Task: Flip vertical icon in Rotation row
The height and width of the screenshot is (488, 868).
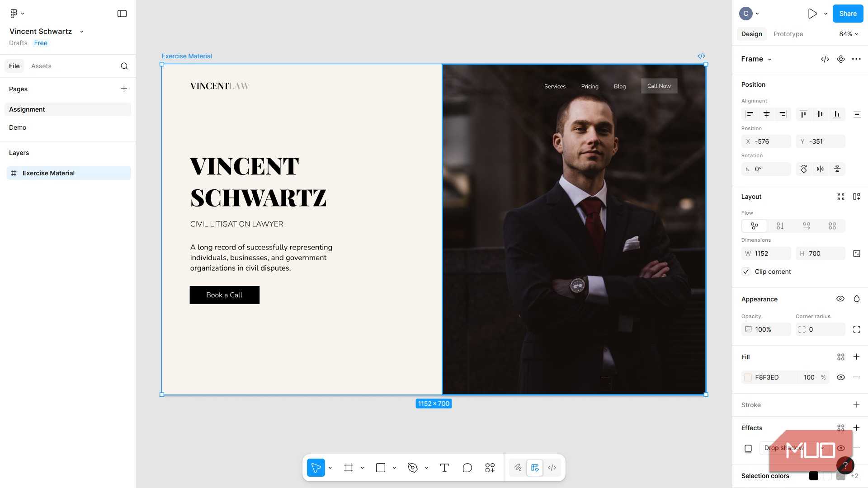Action: 837,169
